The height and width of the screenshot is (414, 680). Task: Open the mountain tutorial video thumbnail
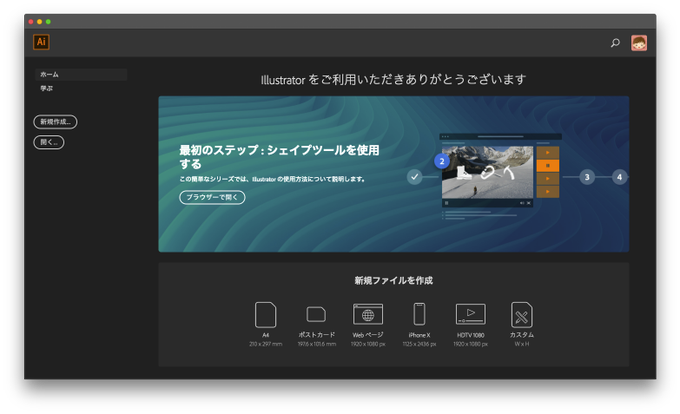click(x=487, y=172)
